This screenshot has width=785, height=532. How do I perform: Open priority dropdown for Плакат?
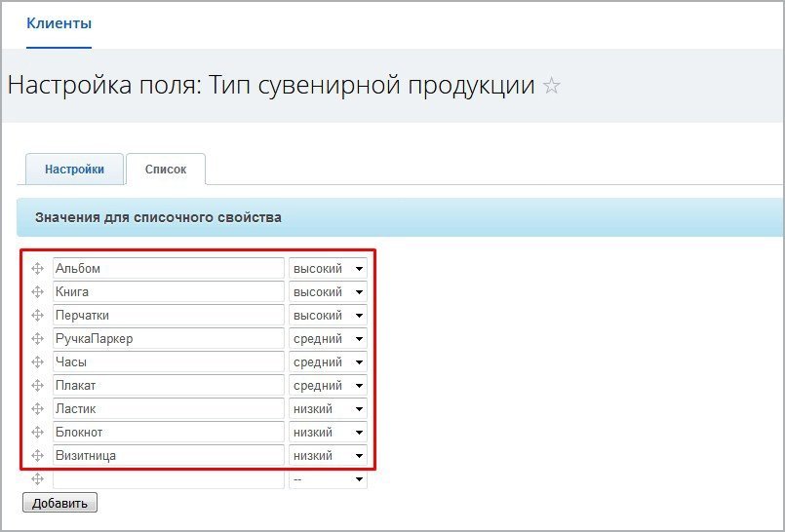click(328, 385)
